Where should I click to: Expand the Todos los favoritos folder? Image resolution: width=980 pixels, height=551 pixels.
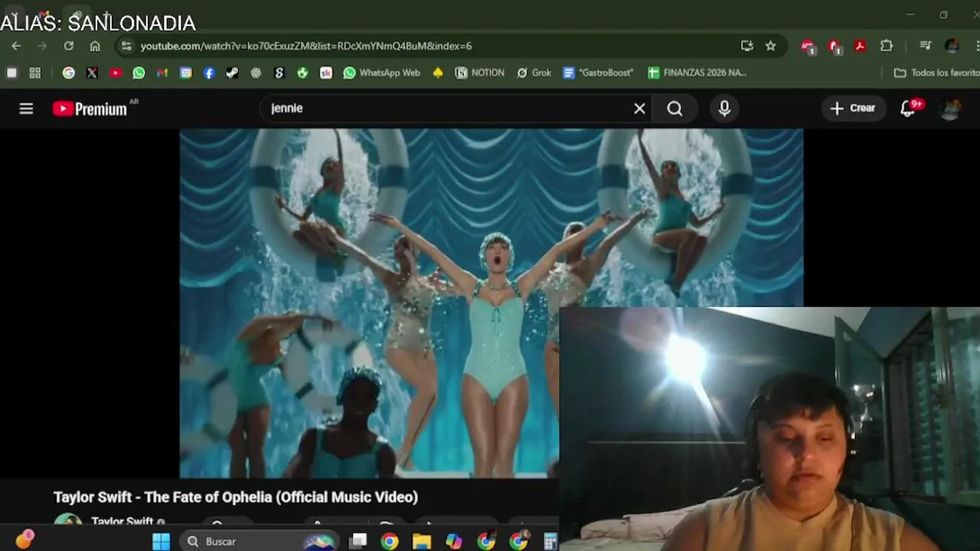click(x=936, y=73)
